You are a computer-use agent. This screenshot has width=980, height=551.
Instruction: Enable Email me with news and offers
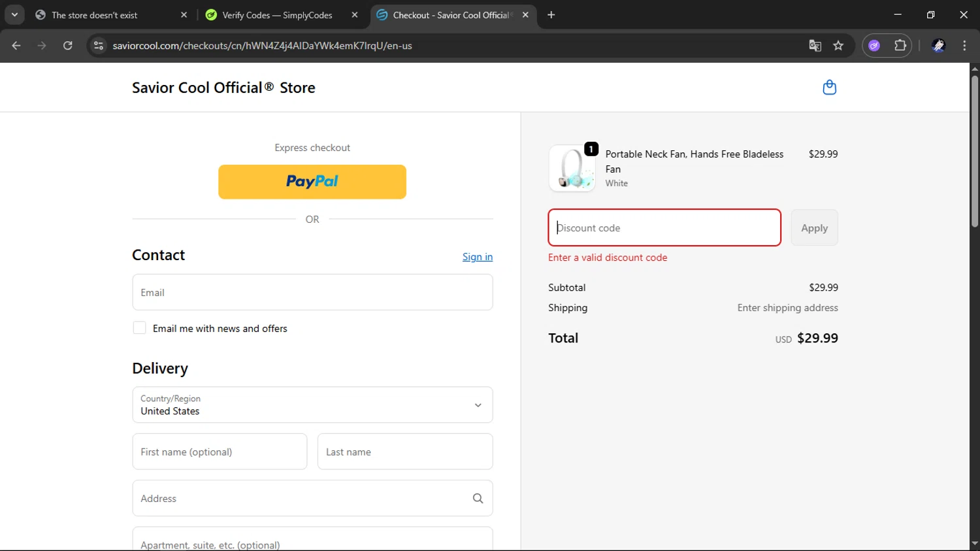(140, 328)
